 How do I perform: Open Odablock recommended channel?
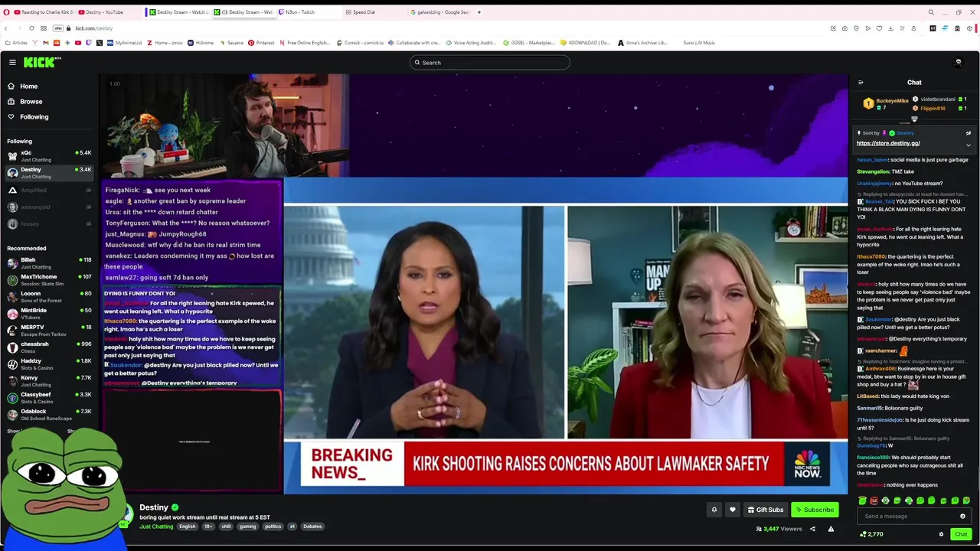[49, 414]
